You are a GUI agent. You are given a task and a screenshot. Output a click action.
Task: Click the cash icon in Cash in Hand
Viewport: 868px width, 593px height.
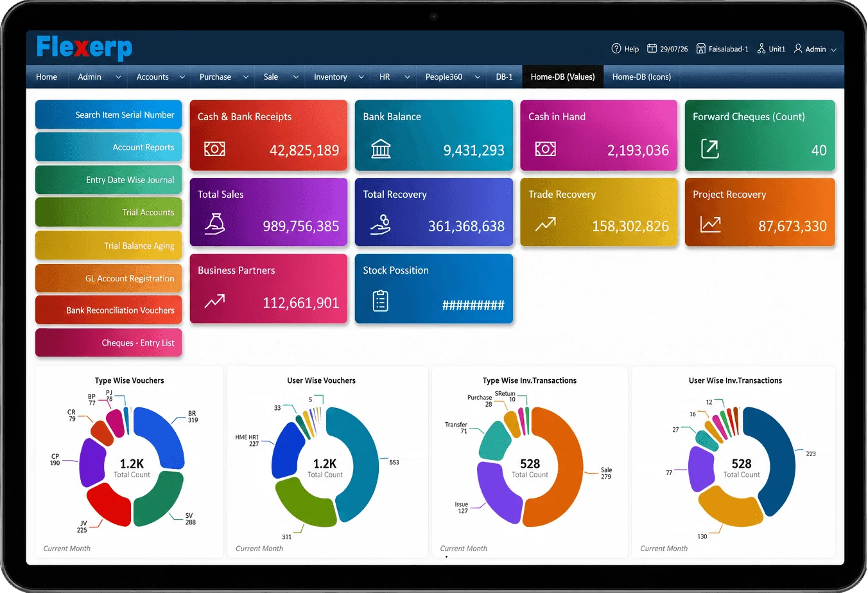point(546,150)
